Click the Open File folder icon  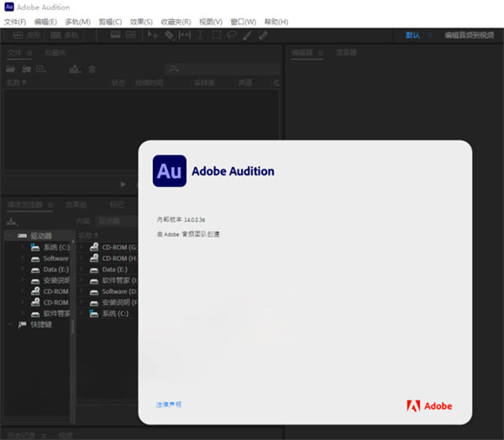[10, 69]
